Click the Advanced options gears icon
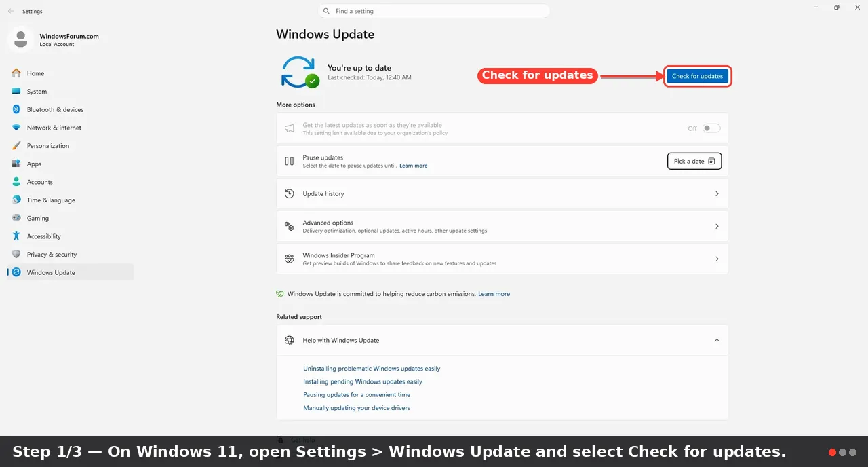Viewport: 868px width, 467px height. (290, 226)
